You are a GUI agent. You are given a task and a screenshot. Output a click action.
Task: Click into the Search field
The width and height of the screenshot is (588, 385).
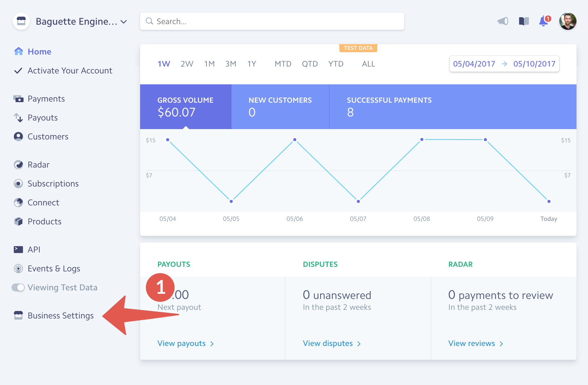pos(272,22)
